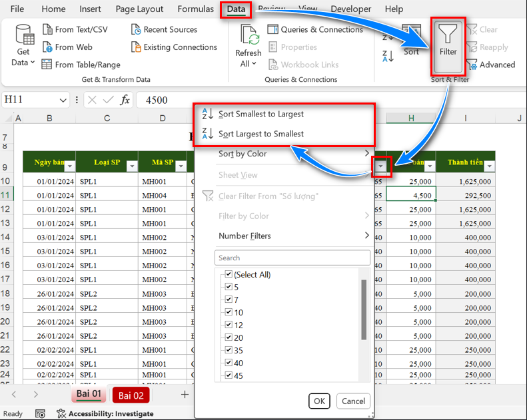Click the Filter funnel icon in ribbon

(x=448, y=37)
